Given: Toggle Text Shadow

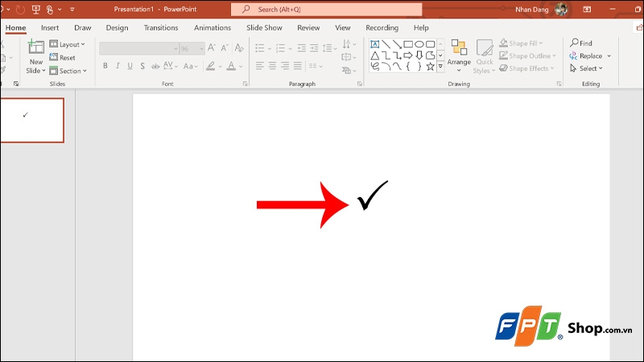Looking at the screenshot, I should (x=142, y=66).
